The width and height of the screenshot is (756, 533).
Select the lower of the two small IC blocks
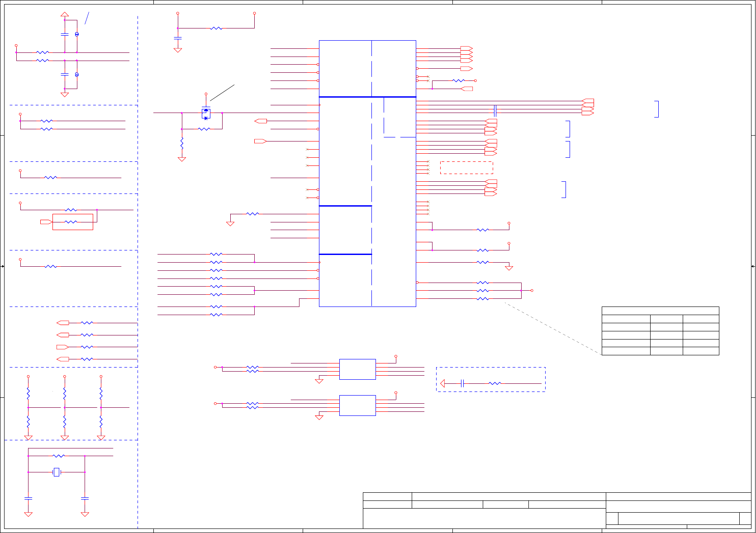357,406
